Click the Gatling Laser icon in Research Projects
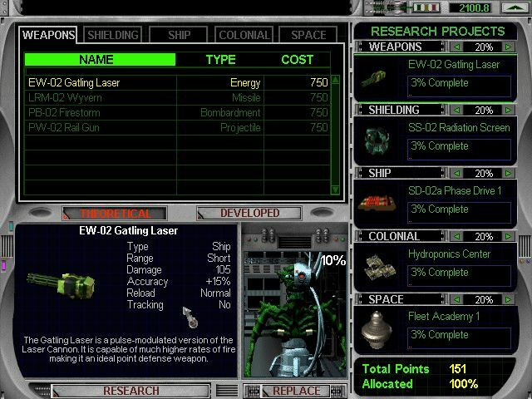The width and height of the screenshot is (532, 399). click(373, 79)
